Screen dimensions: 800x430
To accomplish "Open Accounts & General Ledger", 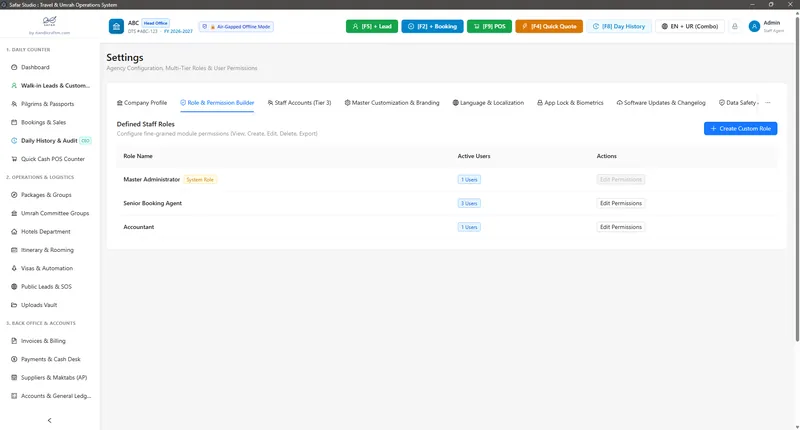I will coord(49,396).
